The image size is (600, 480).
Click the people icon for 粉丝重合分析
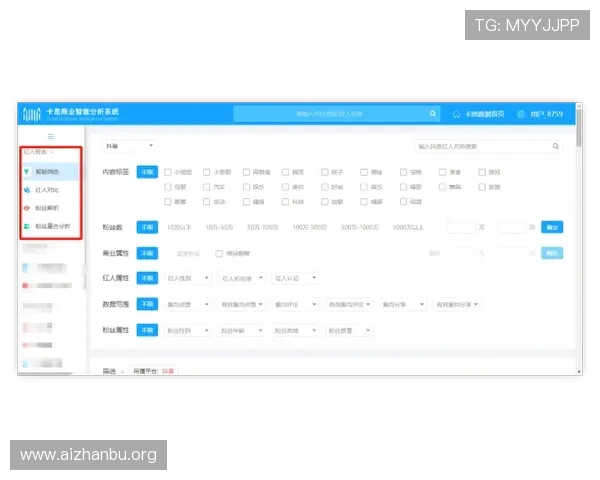click(26, 226)
